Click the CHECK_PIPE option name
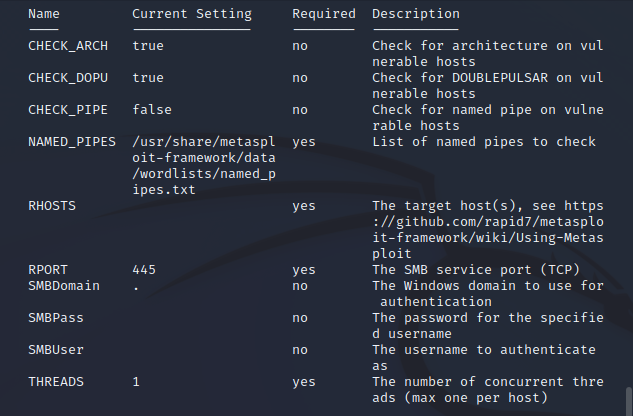This screenshot has height=416, width=633. 68,110
